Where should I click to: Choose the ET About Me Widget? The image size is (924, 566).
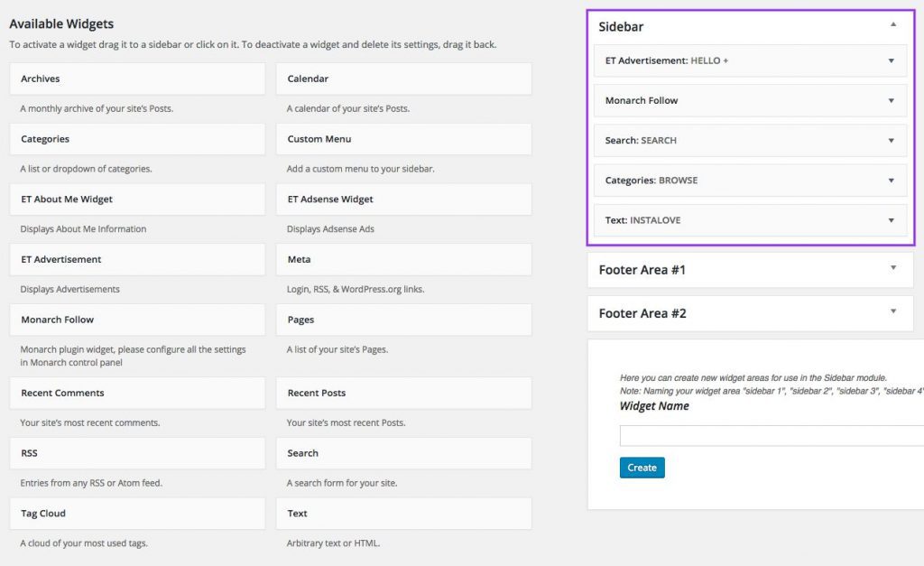(x=135, y=199)
